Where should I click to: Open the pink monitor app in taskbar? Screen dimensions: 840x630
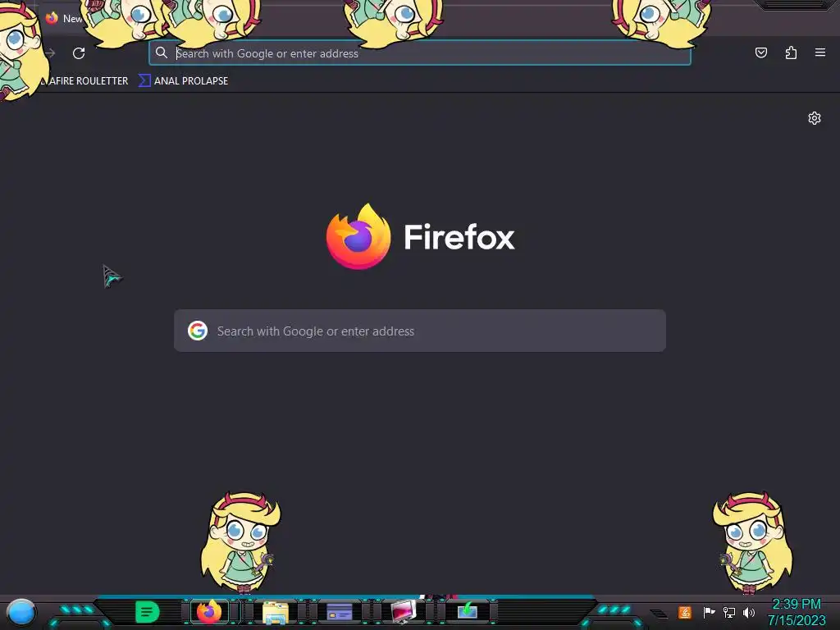[x=404, y=612]
